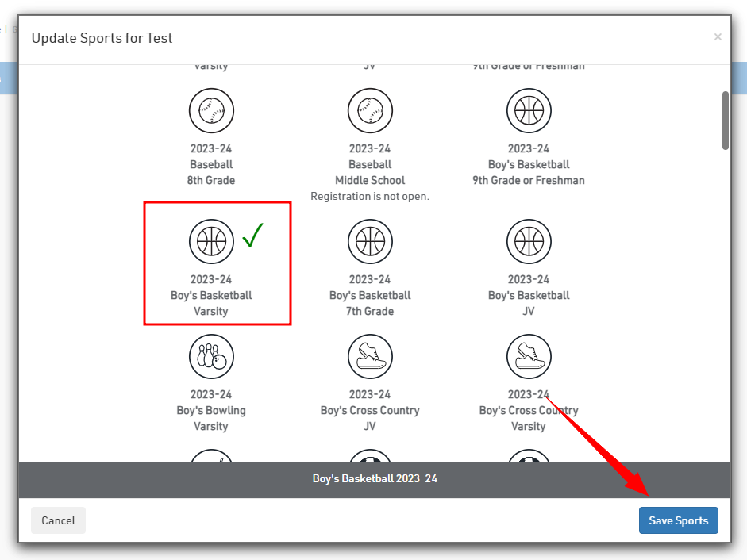The height and width of the screenshot is (560, 747).
Task: Click the Boy's Basketball Varsity text label
Action: [x=211, y=295]
